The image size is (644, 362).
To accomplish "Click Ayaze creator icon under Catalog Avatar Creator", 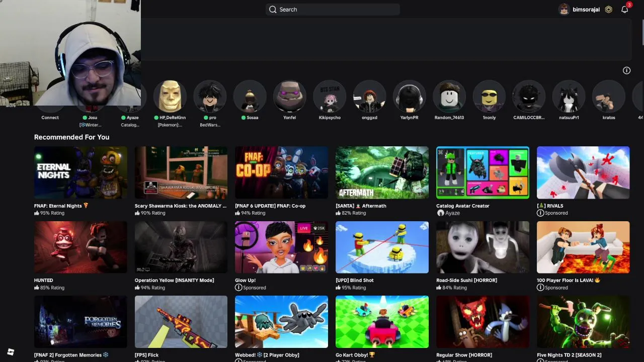I will (440, 213).
